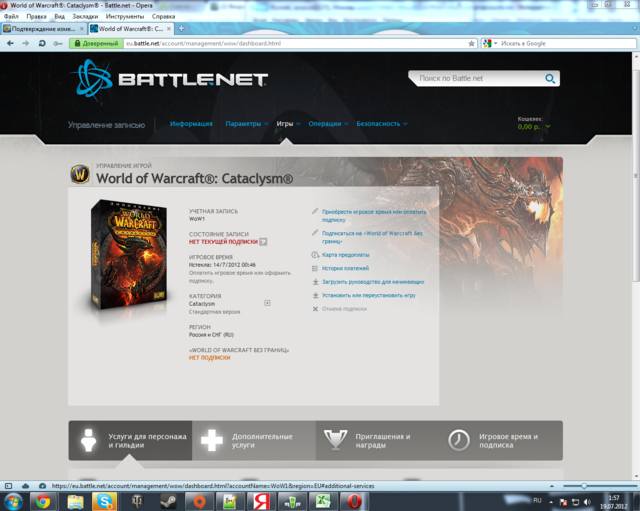640x511 pixels.
Task: Click the search magnifier icon
Action: click(550, 78)
